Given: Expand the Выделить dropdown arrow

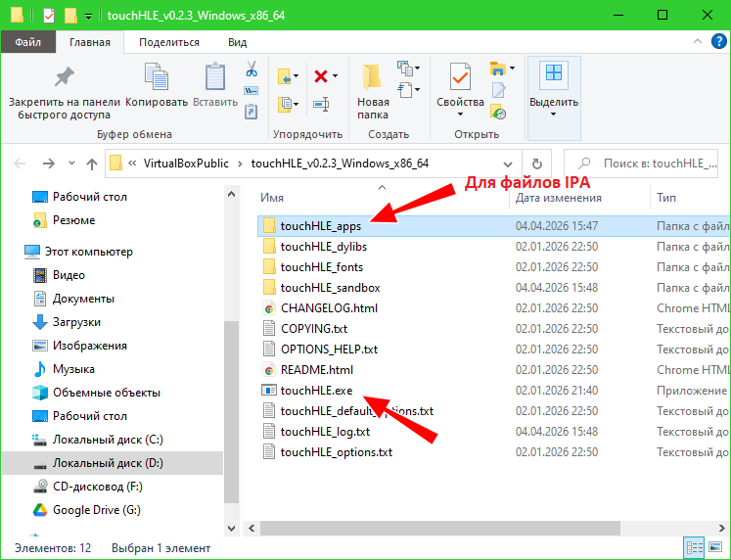Looking at the screenshot, I should (x=553, y=115).
